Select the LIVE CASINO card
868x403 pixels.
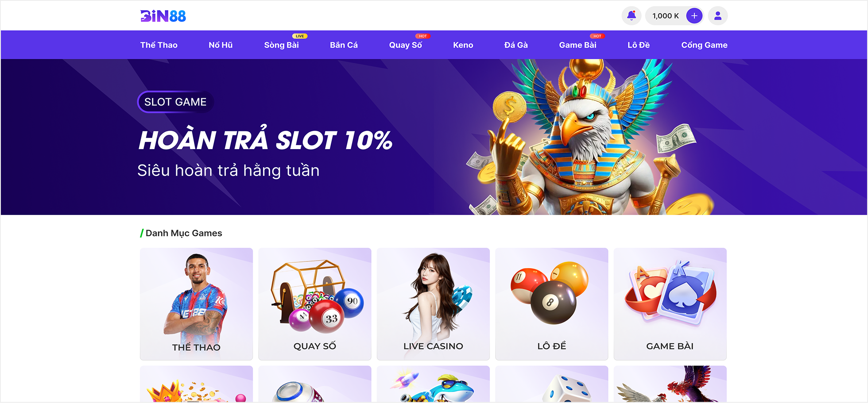[433, 304]
